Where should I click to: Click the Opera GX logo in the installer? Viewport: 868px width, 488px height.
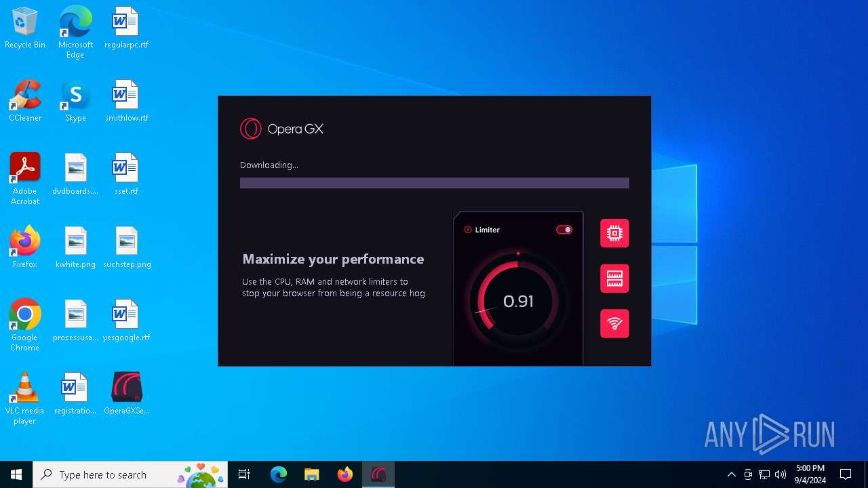(281, 129)
